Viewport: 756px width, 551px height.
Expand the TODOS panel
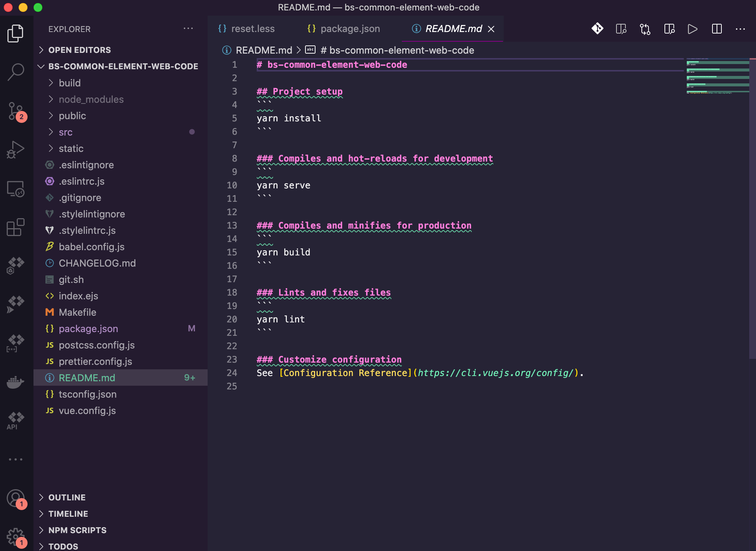[121, 546]
